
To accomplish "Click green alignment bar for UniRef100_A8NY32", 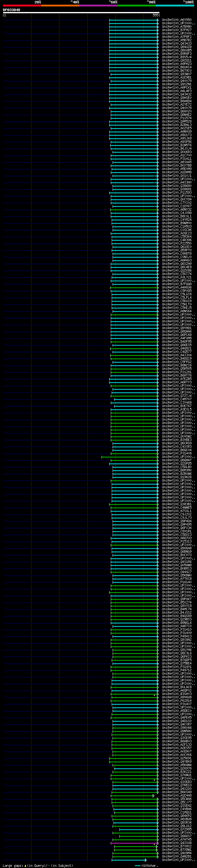I will pyautogui.click(x=135, y=210).
